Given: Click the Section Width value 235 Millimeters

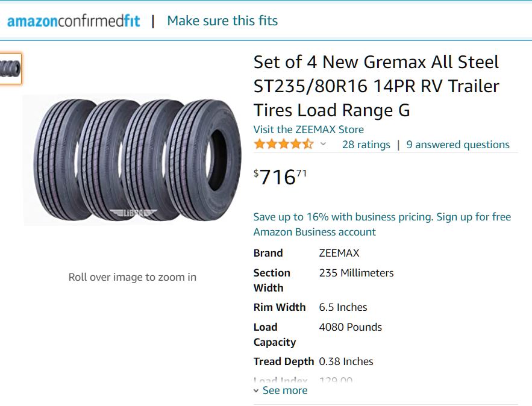Looking at the screenshot, I should pos(356,273).
